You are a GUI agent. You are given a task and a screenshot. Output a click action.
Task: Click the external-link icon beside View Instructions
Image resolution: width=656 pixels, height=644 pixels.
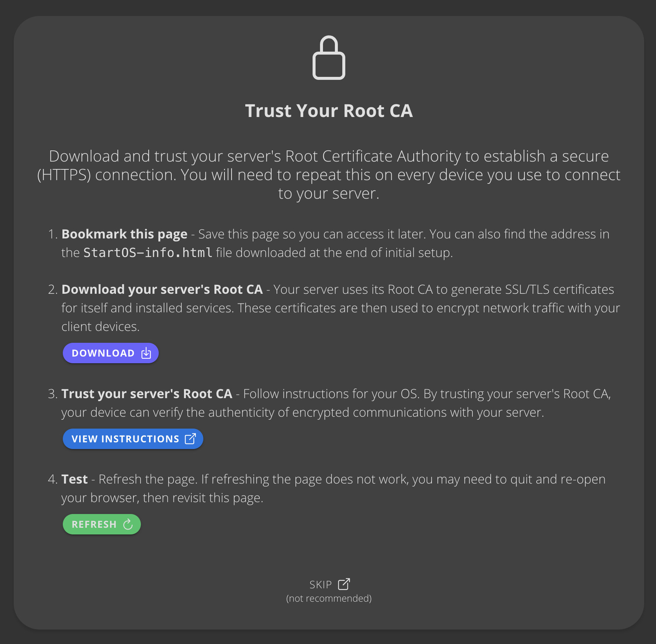190,439
